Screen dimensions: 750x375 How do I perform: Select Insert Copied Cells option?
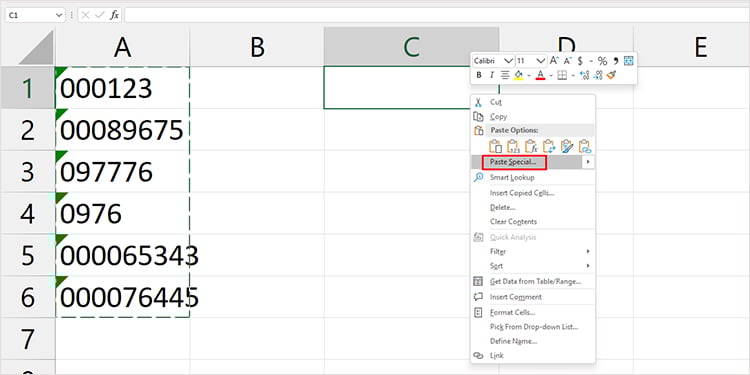coord(533,193)
